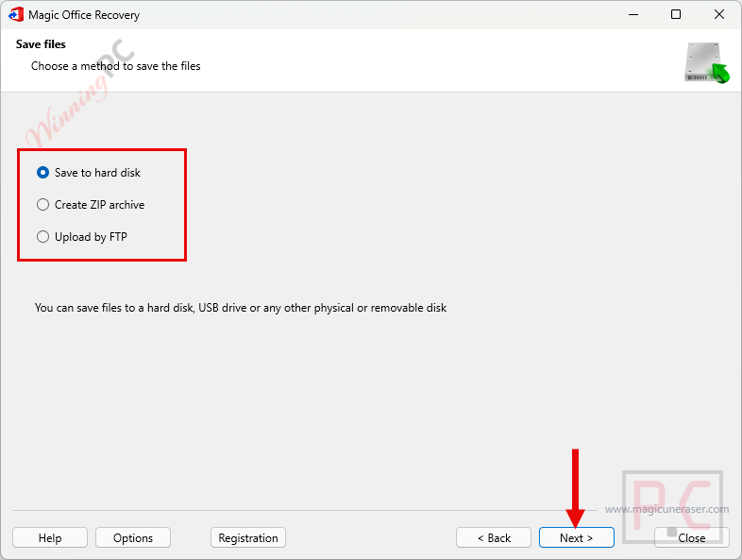Click the hard drive save icon in header
Image resolution: width=742 pixels, height=560 pixels.
pos(706,63)
